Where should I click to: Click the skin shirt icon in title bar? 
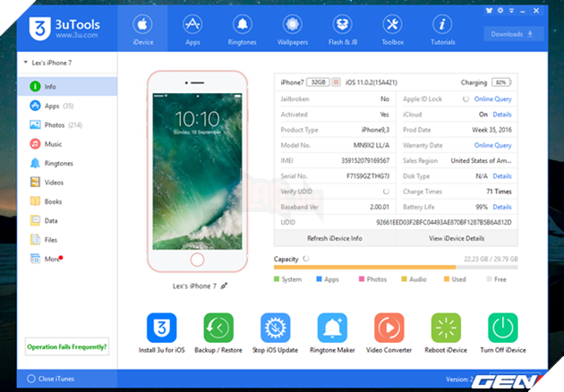pyautogui.click(x=489, y=11)
